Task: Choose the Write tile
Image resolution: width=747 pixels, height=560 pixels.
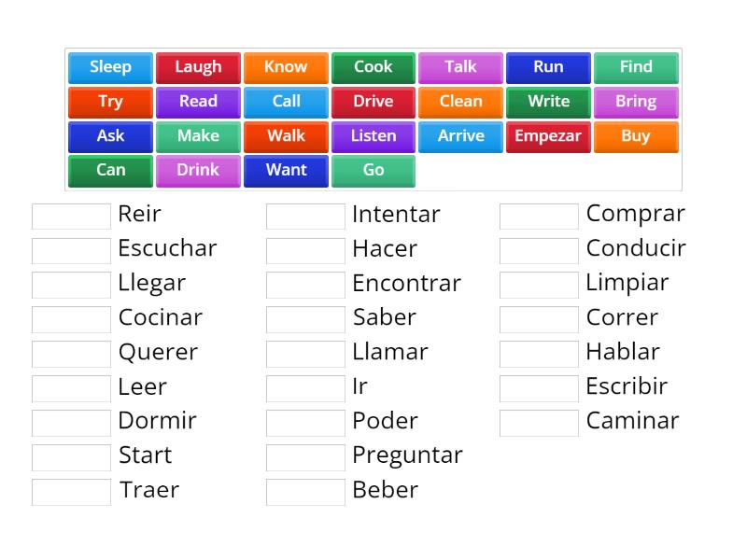Action: coord(548,102)
